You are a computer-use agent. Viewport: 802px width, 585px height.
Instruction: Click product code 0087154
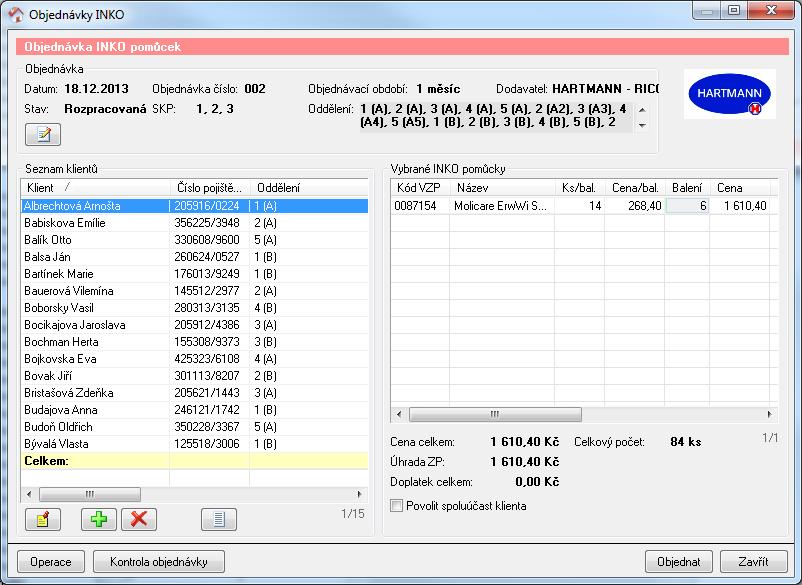415,206
